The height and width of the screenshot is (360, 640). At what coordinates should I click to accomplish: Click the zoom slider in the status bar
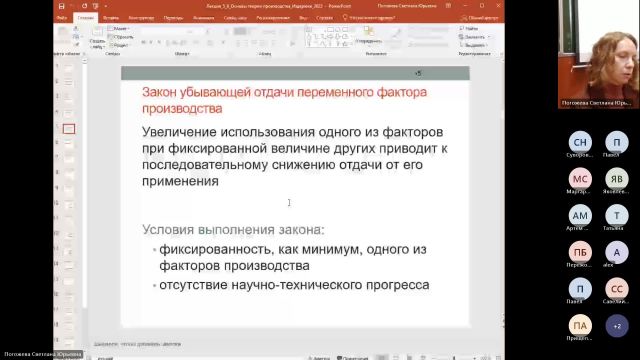[454, 358]
